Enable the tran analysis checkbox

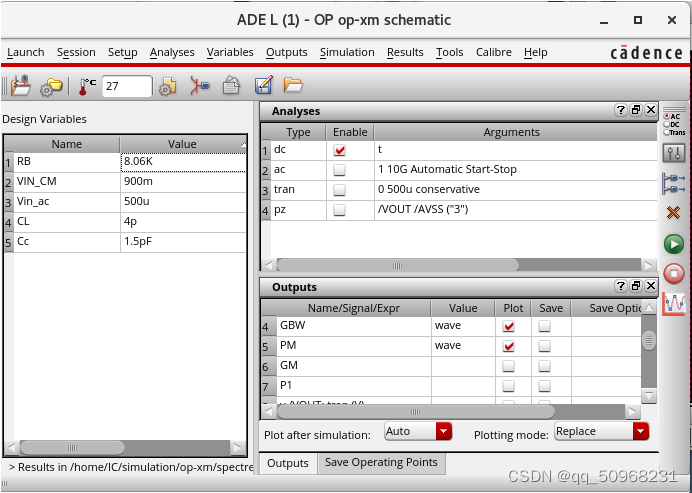[x=340, y=190]
